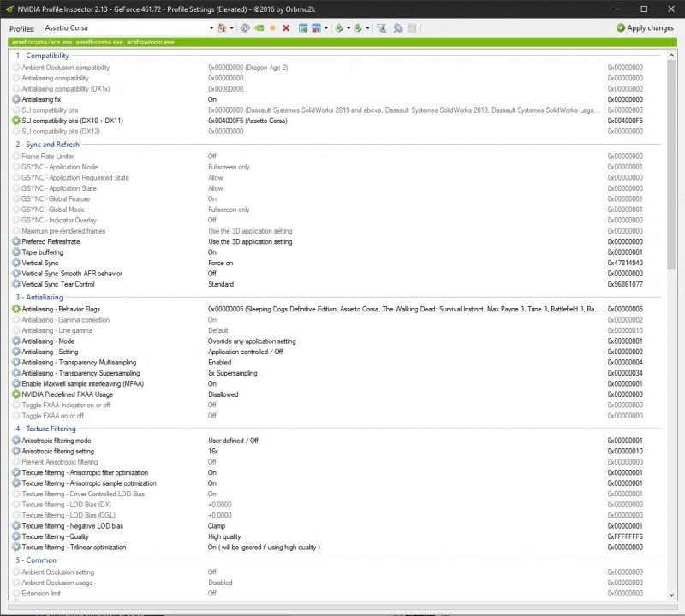
Task: Click the green gear beside NVIDIA Predefined FXAA Usage
Action: point(16,394)
